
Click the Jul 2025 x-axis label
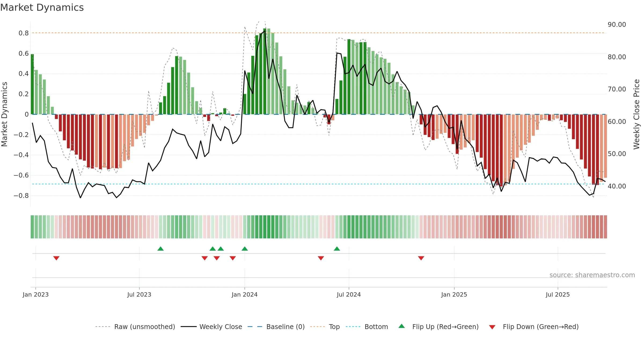pos(558,294)
